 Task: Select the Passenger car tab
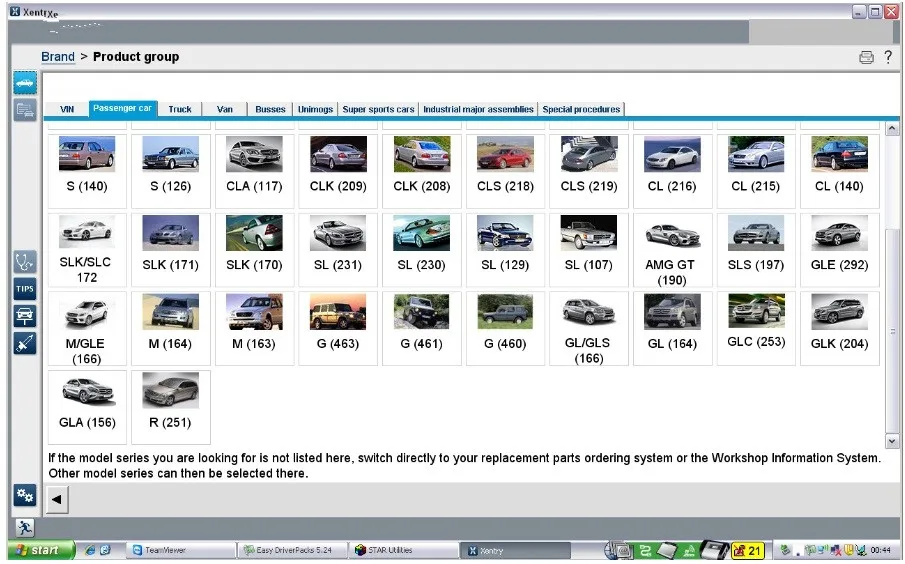click(x=122, y=109)
